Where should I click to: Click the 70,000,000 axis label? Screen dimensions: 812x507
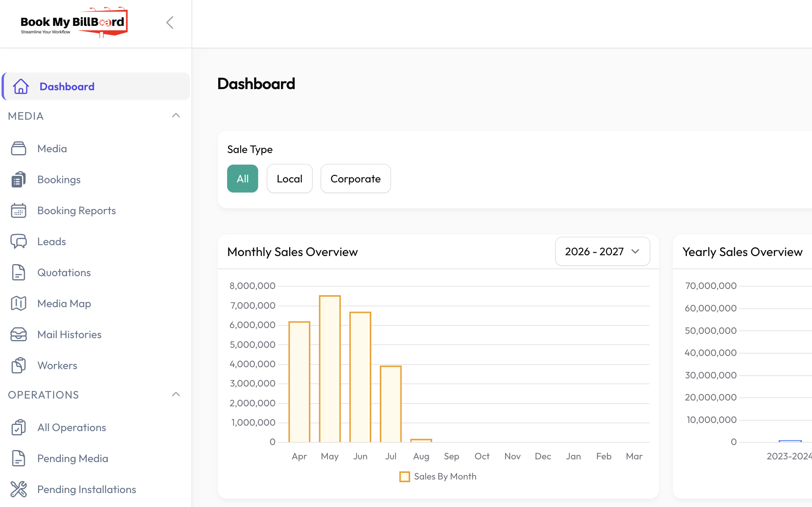[x=710, y=286]
